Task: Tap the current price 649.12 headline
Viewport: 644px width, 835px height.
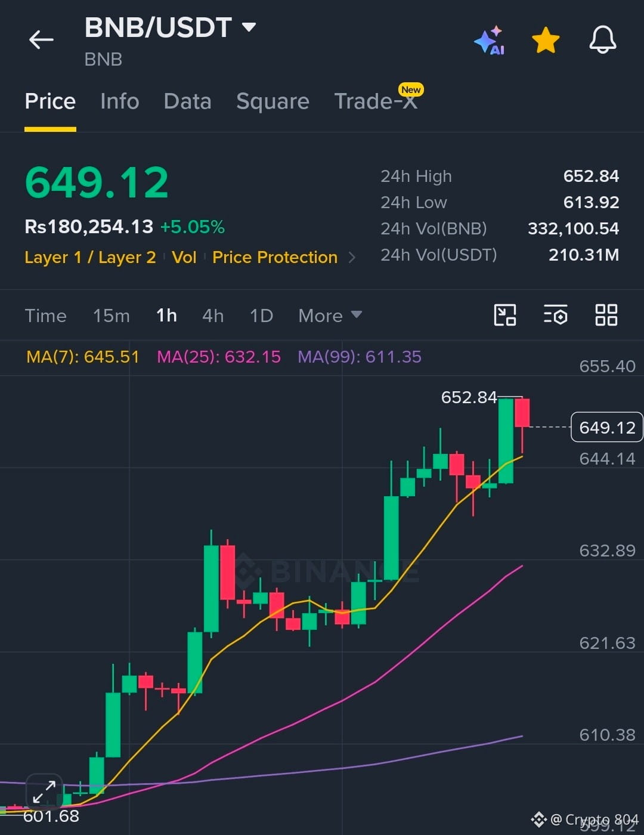Action: [x=97, y=183]
